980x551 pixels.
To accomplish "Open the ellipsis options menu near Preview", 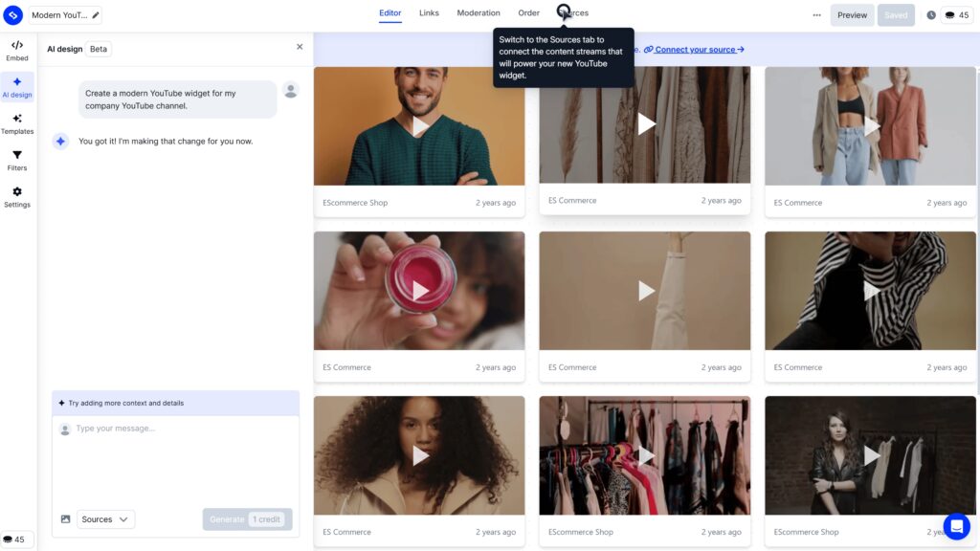I will coord(818,14).
